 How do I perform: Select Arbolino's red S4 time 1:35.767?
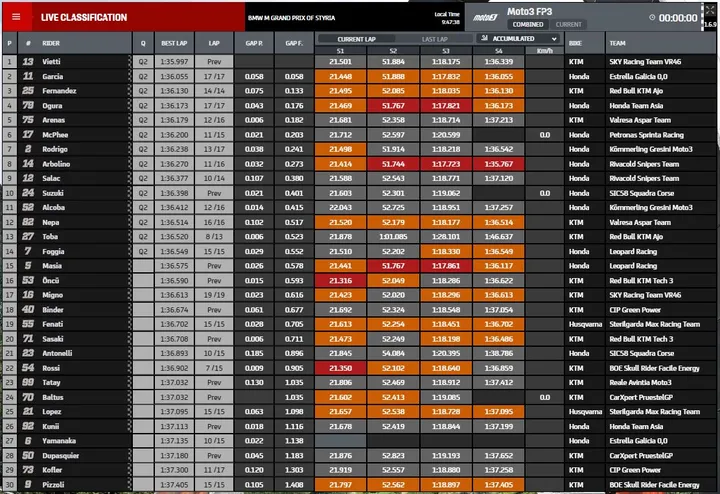(499, 164)
